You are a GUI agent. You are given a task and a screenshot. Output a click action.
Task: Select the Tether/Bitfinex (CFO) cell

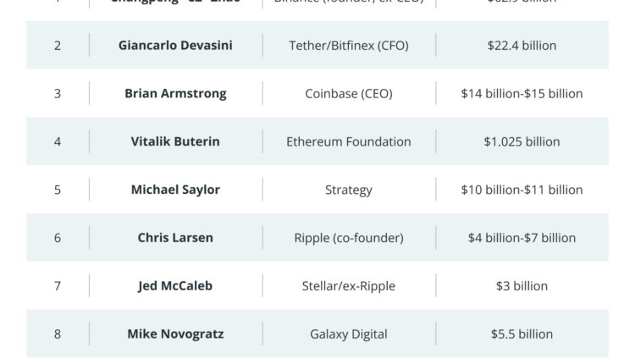(x=349, y=46)
